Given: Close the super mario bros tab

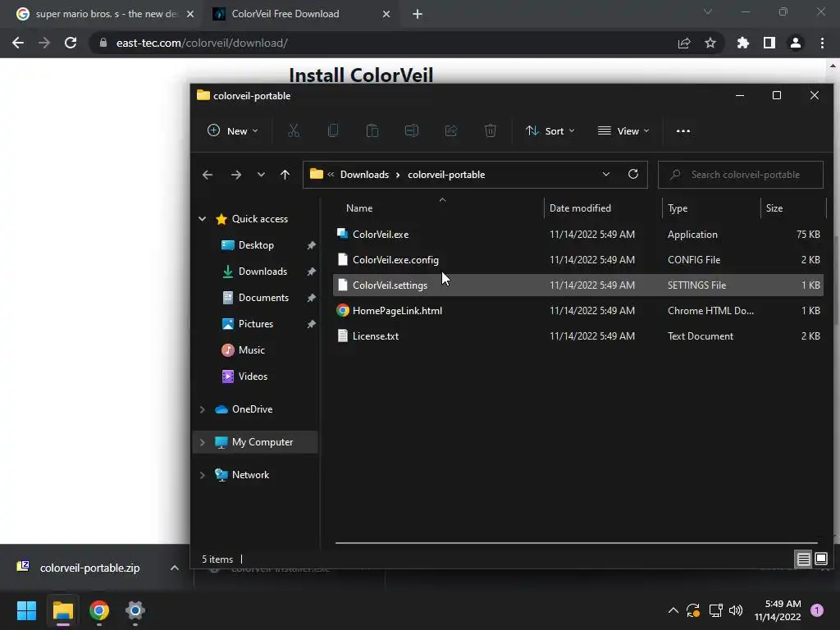Looking at the screenshot, I should [x=190, y=14].
